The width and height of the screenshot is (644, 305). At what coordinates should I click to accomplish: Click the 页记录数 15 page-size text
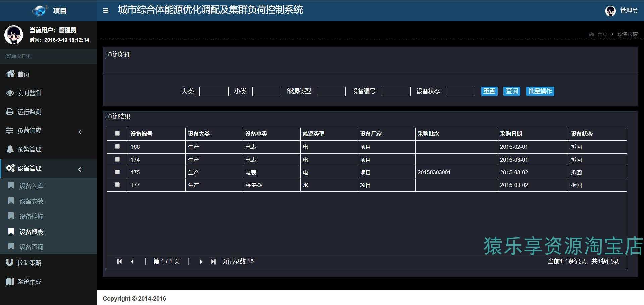[x=237, y=261]
